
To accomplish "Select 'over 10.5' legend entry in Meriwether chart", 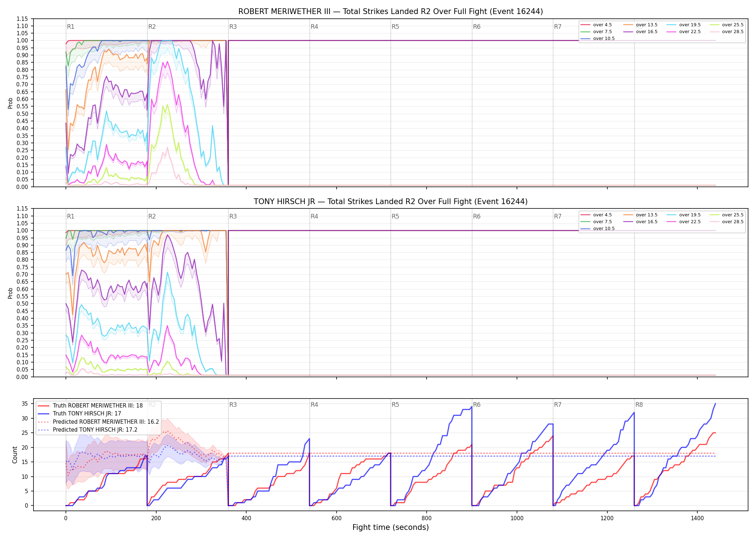I will click(598, 39).
